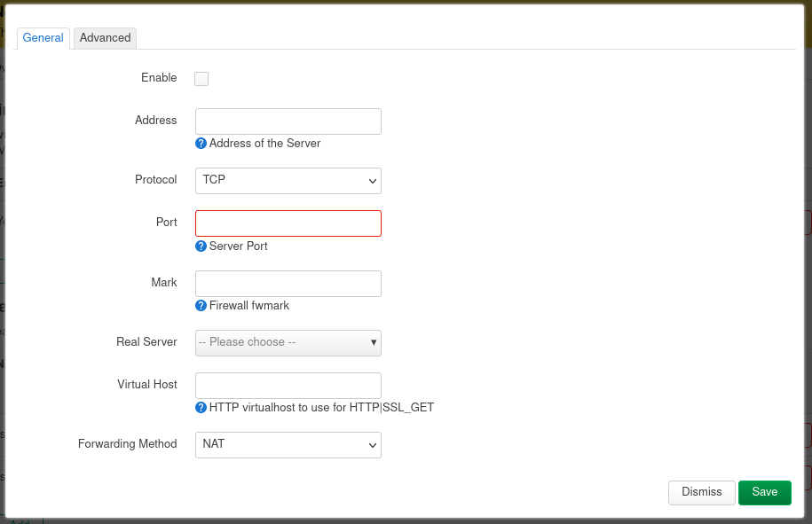This screenshot has height=524, width=812.
Task: Click the Virtual Host input box
Action: [x=288, y=386]
